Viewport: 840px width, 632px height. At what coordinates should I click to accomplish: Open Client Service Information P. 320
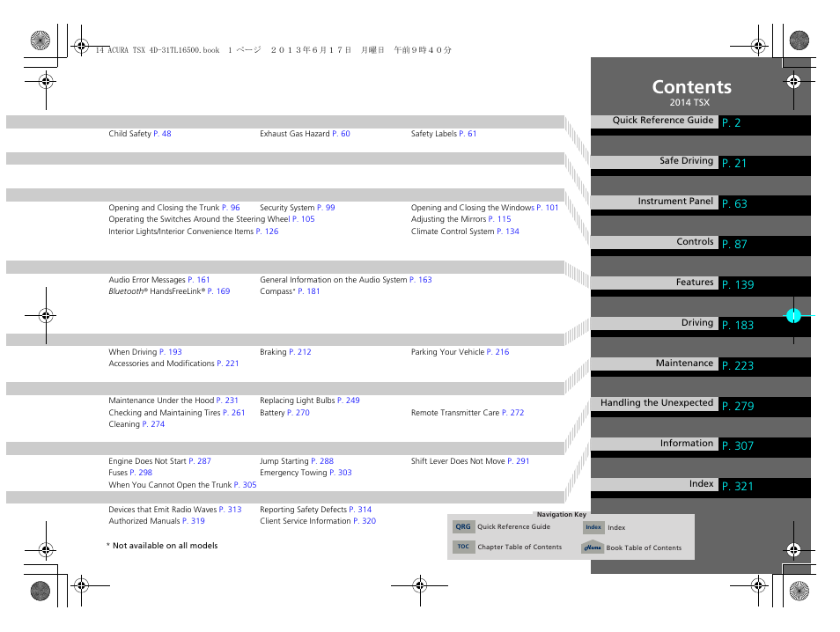point(318,521)
